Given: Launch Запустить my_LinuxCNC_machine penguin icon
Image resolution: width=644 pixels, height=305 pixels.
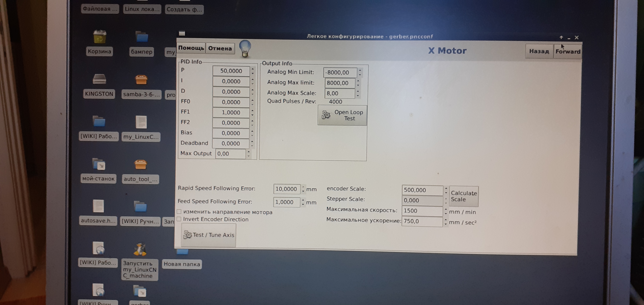Looking at the screenshot, I should coord(140,249).
